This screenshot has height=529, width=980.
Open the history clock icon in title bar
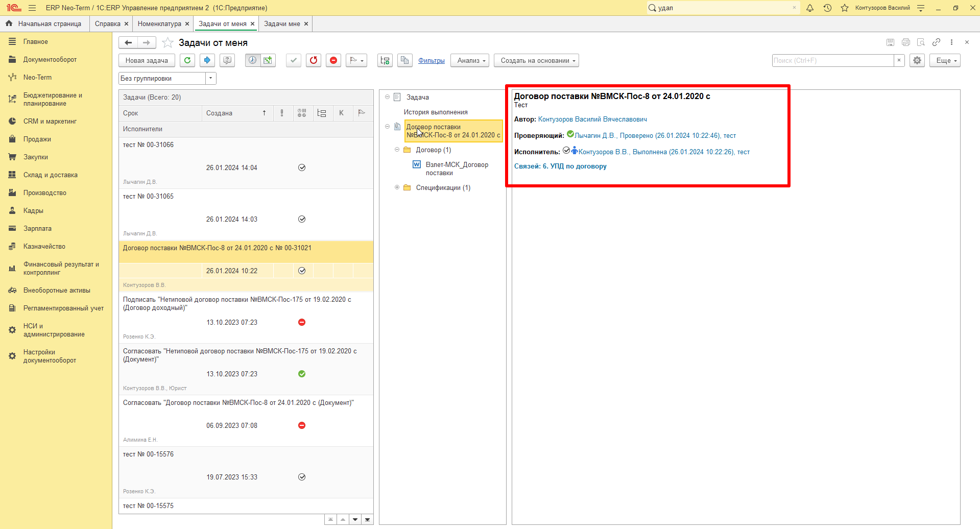click(827, 8)
